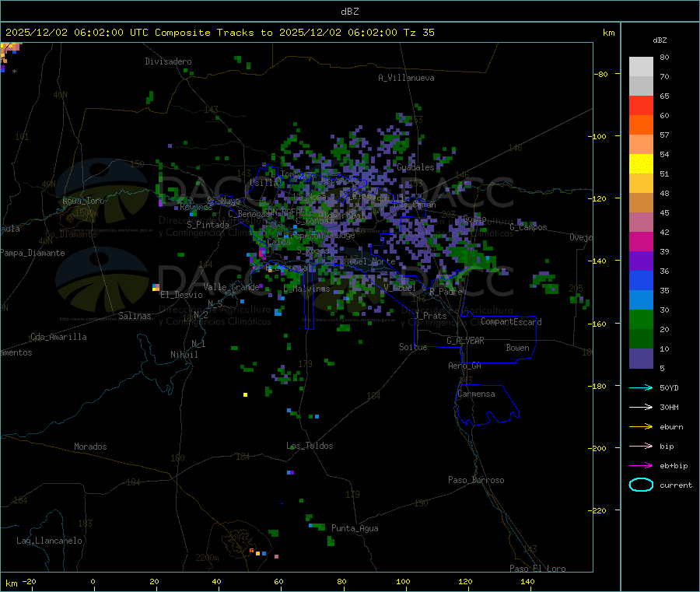Pick the bright yellow dBZ swatch above 51
The width and height of the screenshot is (700, 592).
pos(641,164)
